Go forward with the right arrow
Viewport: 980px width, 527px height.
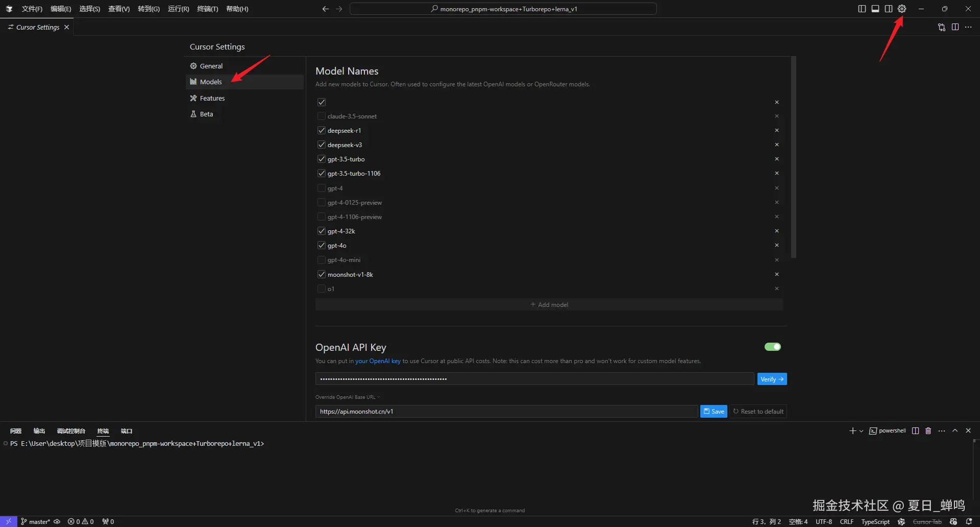pos(339,9)
